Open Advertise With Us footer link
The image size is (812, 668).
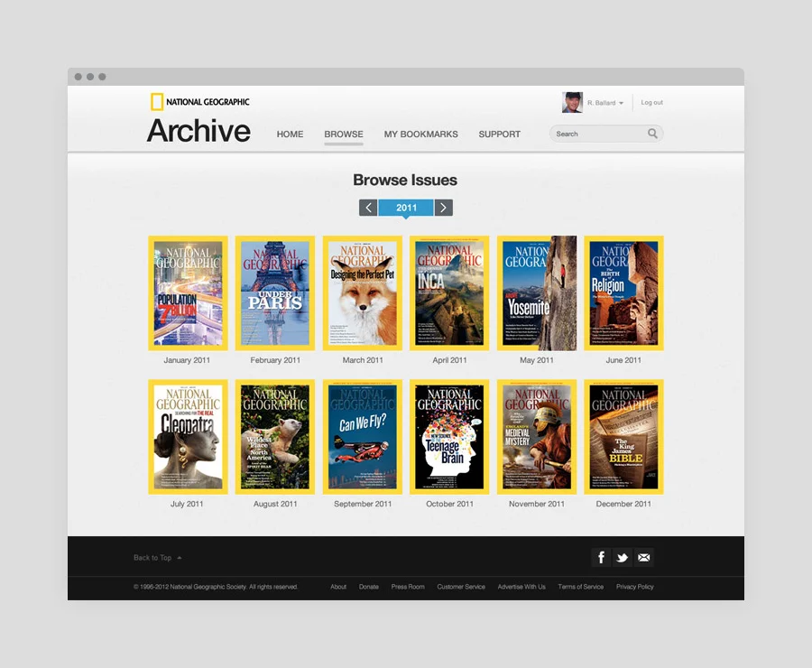(x=521, y=587)
